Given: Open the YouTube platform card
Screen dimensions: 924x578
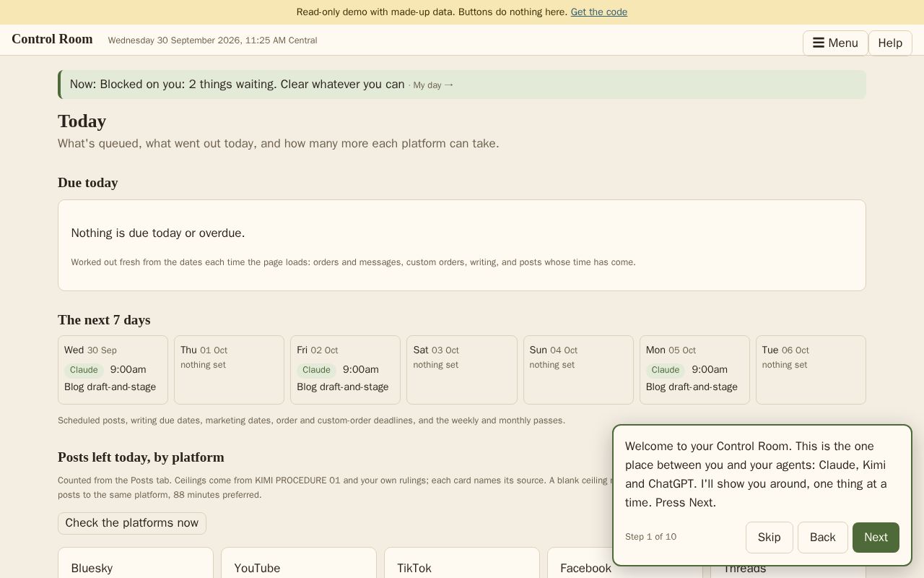Looking at the screenshot, I should coord(299,563).
